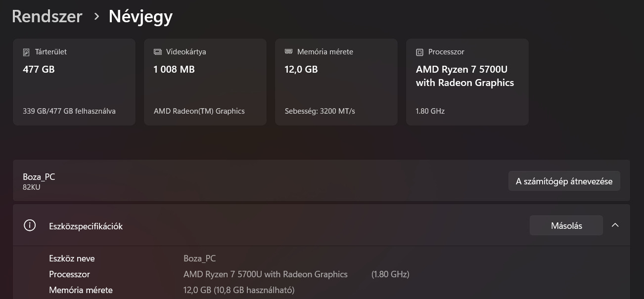Collapse Eszközspecifikációk using the chevron arrow
The width and height of the screenshot is (644, 299).
(615, 225)
